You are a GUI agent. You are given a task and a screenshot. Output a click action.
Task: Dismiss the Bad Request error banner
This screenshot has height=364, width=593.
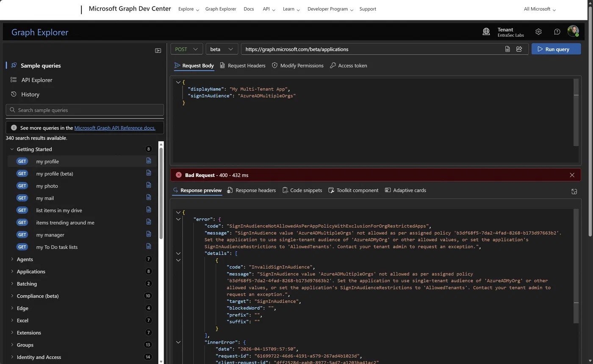572,175
